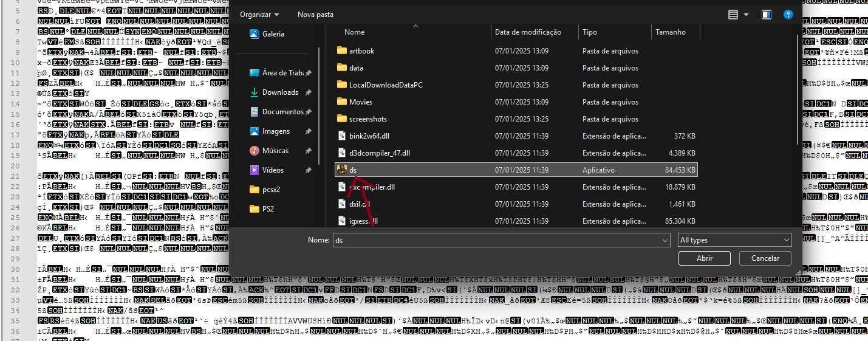Click the data folder icon

[341, 68]
